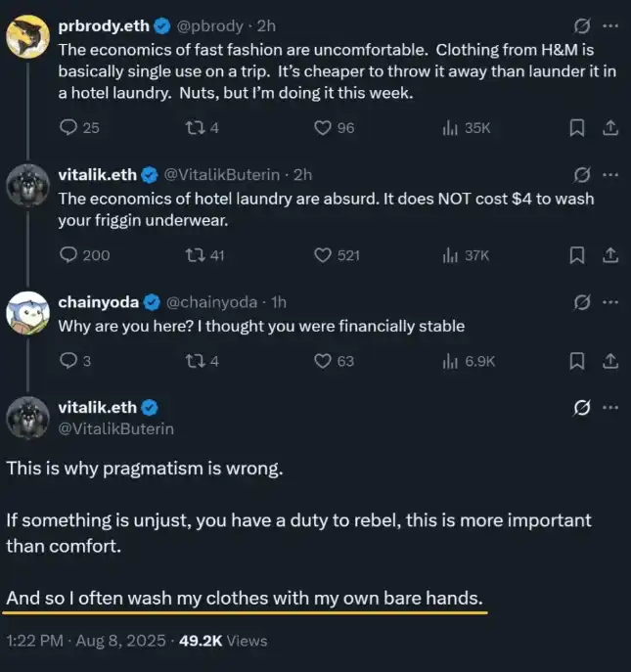Reply to prbrody.eth's fast fashion tweet

[x=68, y=127]
